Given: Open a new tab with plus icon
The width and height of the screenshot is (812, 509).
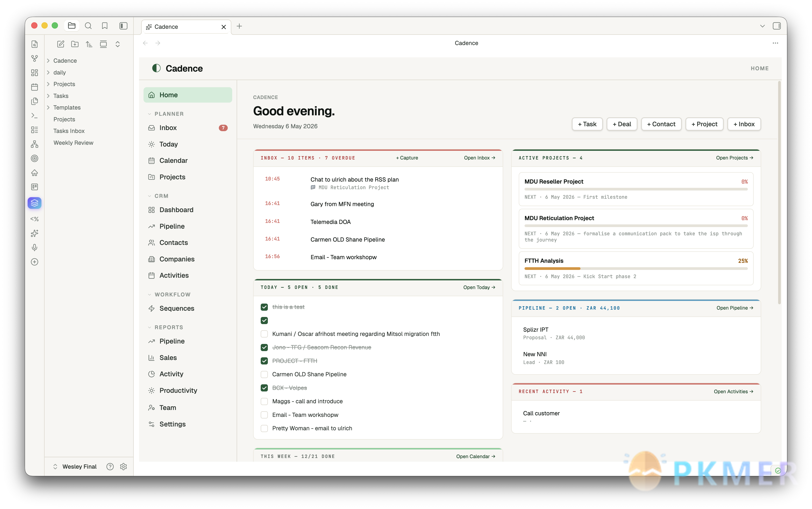Looking at the screenshot, I should (239, 26).
